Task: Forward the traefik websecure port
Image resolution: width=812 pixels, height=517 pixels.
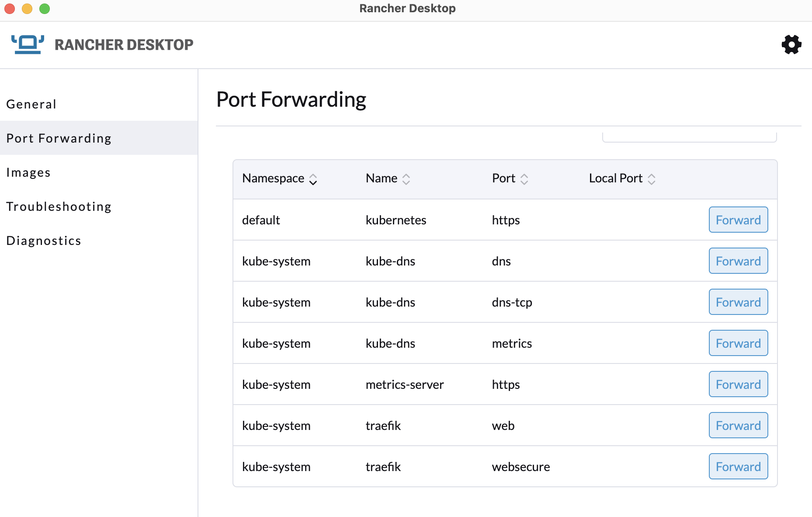Action: [x=738, y=467]
